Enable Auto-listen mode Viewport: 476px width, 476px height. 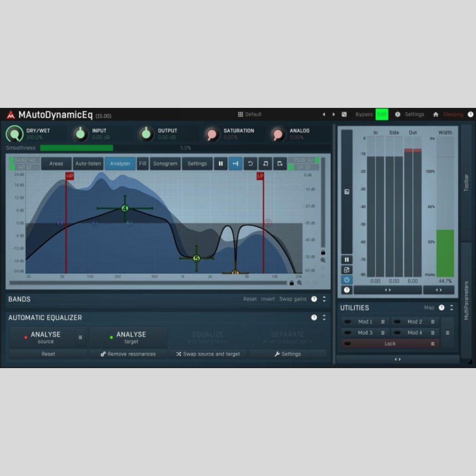coord(88,163)
